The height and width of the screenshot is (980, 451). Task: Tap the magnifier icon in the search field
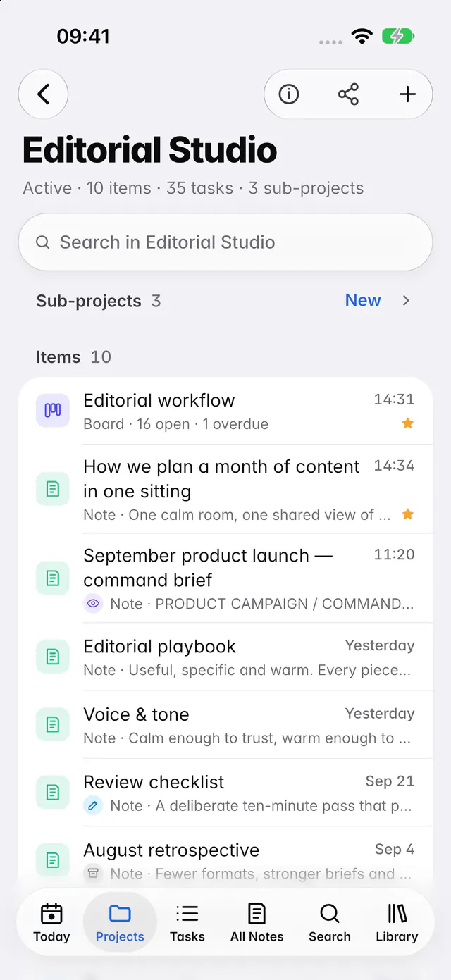click(43, 242)
